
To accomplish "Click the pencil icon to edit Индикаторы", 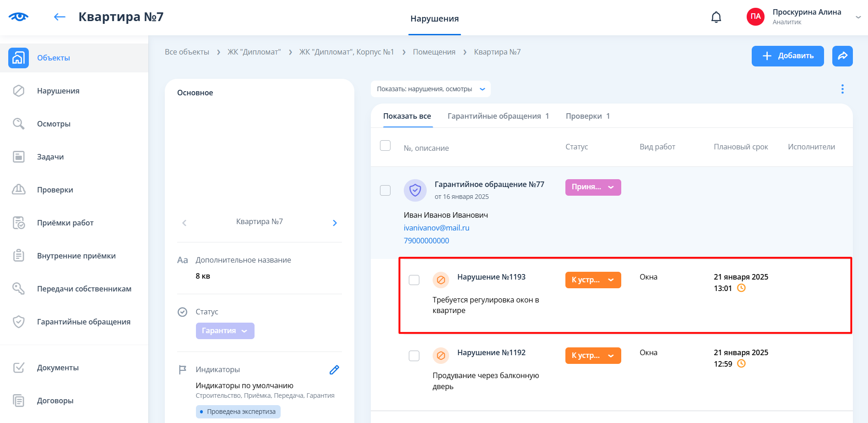I will (334, 370).
